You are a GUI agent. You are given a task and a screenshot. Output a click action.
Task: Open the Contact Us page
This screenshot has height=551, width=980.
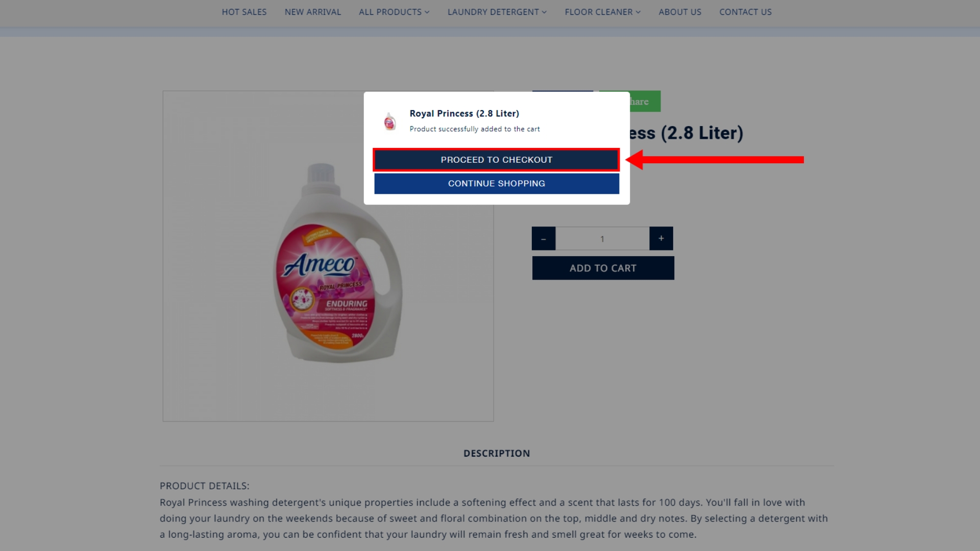(745, 12)
